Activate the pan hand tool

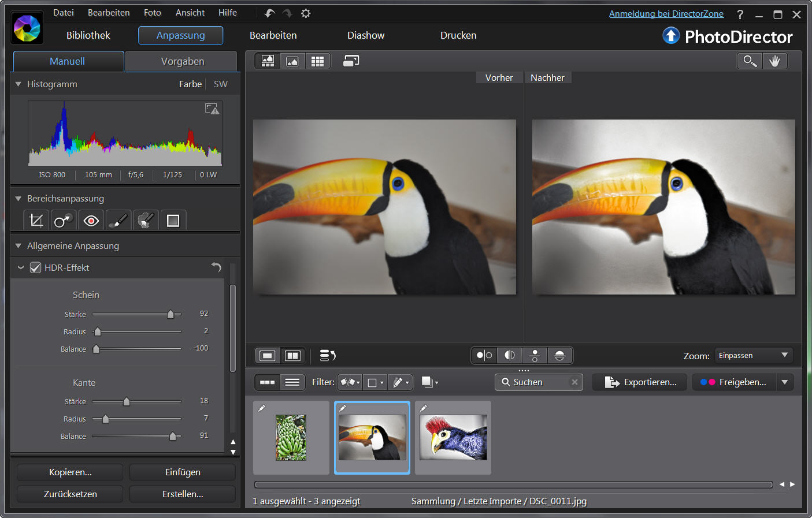774,61
